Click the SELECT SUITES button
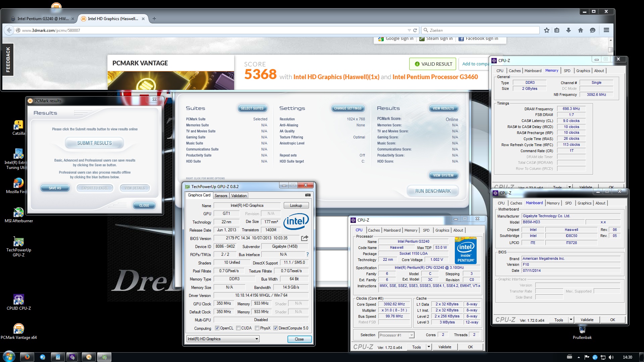 pos(252,108)
